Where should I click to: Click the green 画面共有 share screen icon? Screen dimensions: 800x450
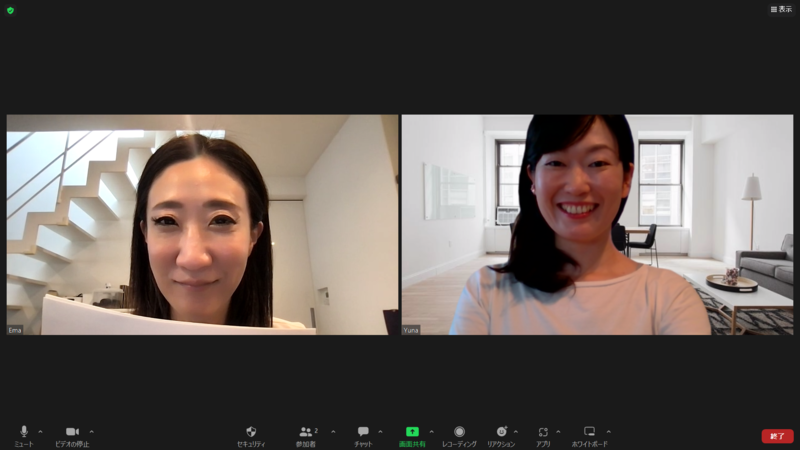point(412,432)
